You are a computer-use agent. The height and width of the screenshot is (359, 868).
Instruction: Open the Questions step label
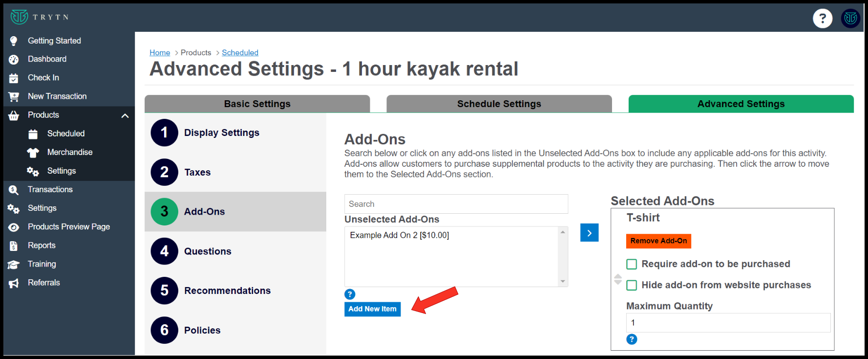208,251
